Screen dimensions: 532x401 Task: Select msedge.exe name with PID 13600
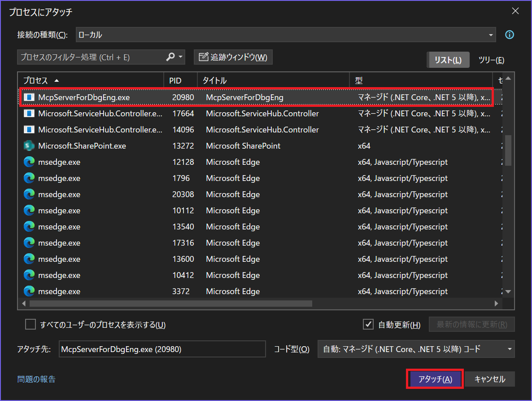(59, 259)
